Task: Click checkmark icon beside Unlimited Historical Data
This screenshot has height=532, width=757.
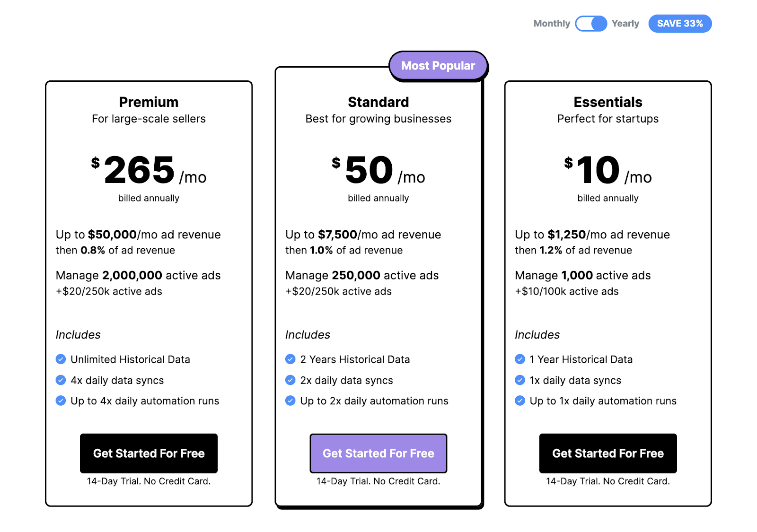Action: click(61, 359)
